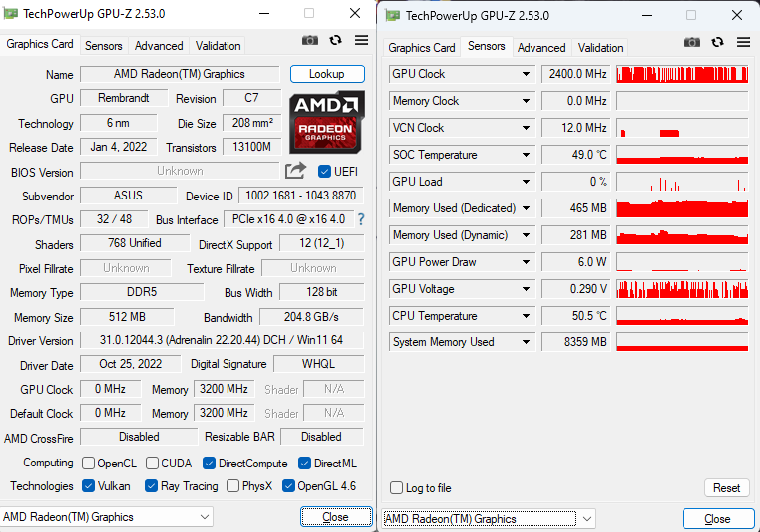
Task: Open Memory Used (Dedicated) dropdown
Action: click(526, 208)
